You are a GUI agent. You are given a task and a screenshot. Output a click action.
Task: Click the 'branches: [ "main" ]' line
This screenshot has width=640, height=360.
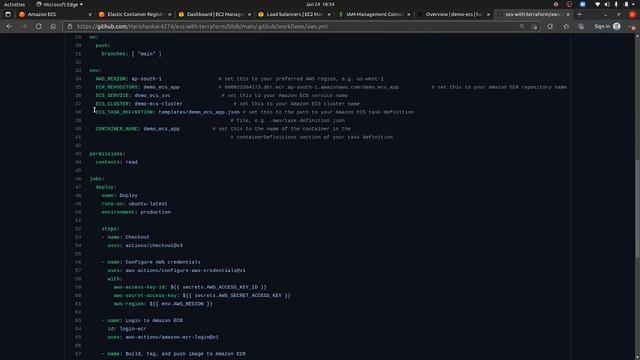click(131, 54)
